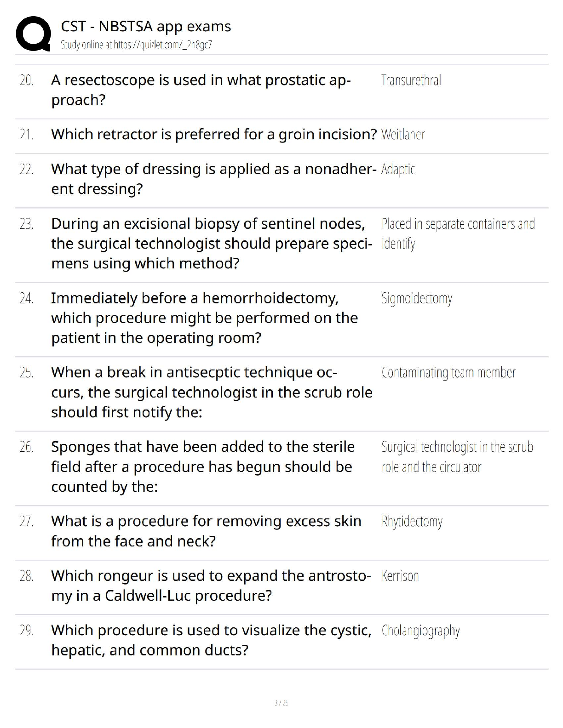Select the sentinel nodes biopsy question
The height and width of the screenshot is (728, 563).
coord(211,243)
